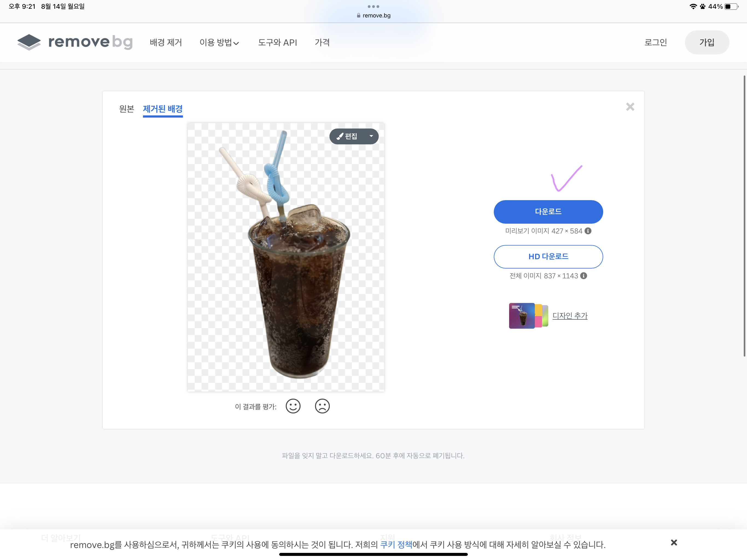Click the remove.bg logo
This screenshot has width=747, height=560.
tap(75, 42)
